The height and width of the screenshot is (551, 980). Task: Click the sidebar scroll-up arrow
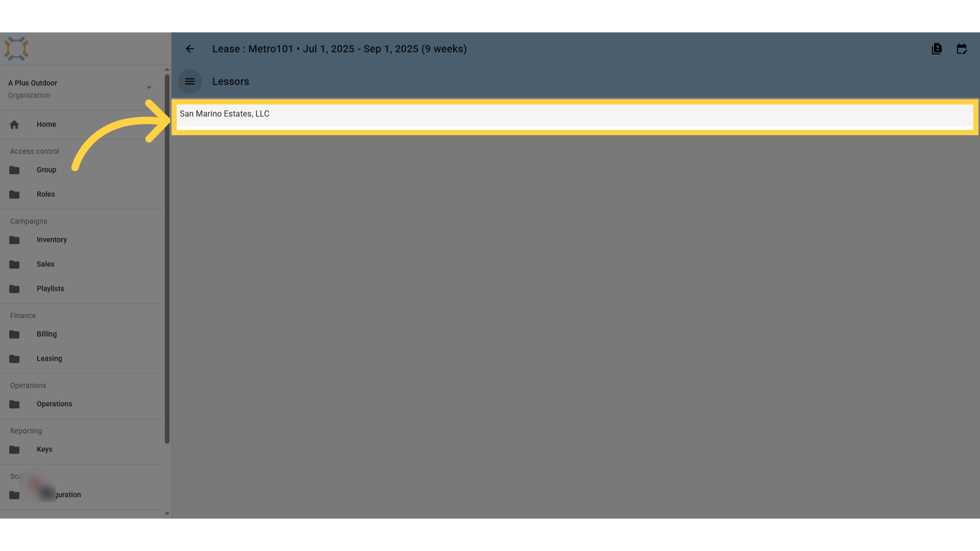pos(167,69)
